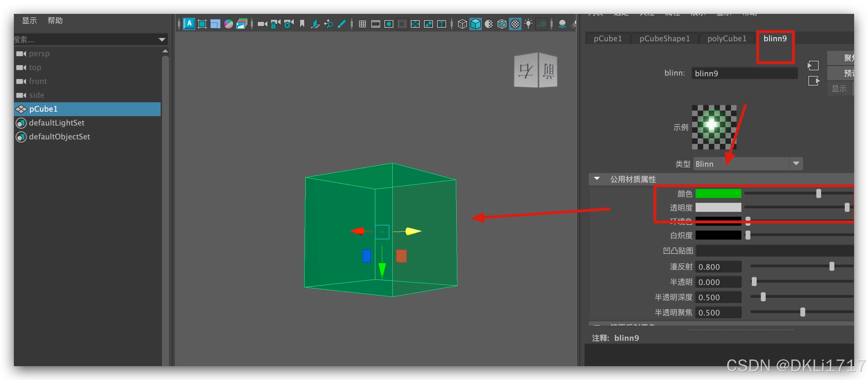
Task: Open the outliner search dropdown arrow
Action: tap(162, 40)
